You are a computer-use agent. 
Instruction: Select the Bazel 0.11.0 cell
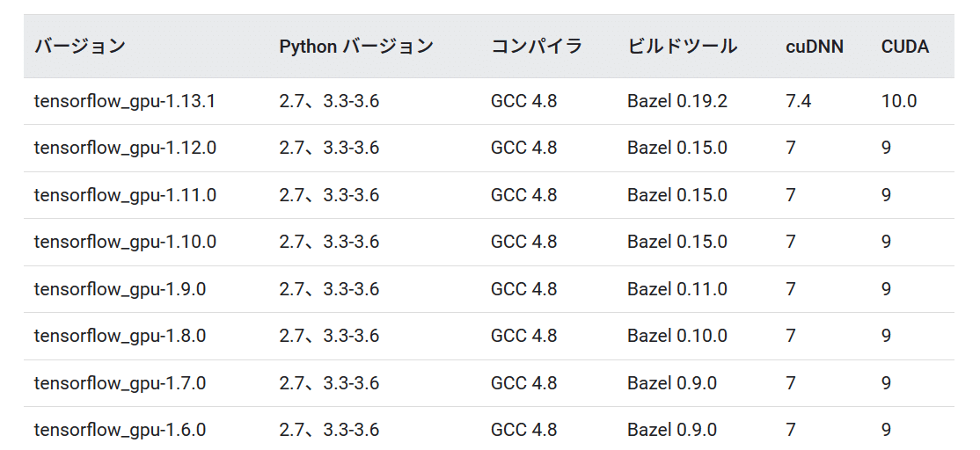[x=677, y=289]
